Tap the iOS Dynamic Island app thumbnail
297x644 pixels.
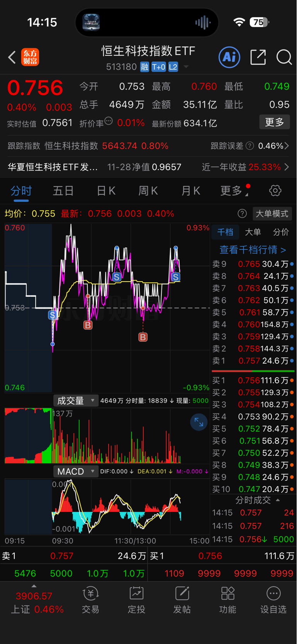91,22
